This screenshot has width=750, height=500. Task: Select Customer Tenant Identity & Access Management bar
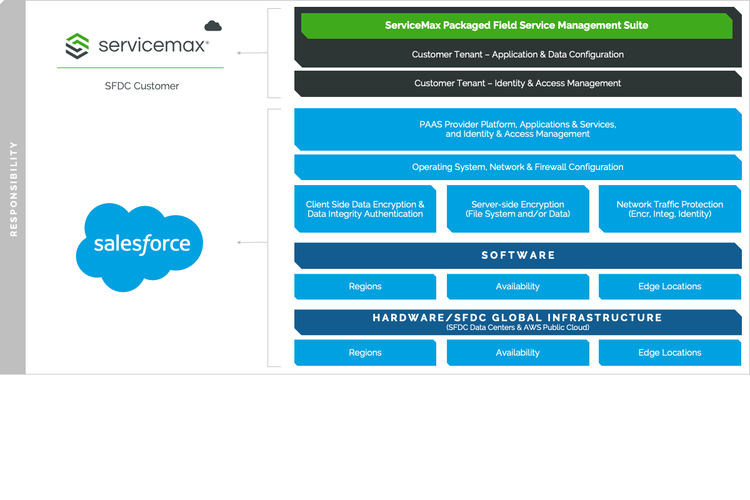pyautogui.click(x=517, y=83)
